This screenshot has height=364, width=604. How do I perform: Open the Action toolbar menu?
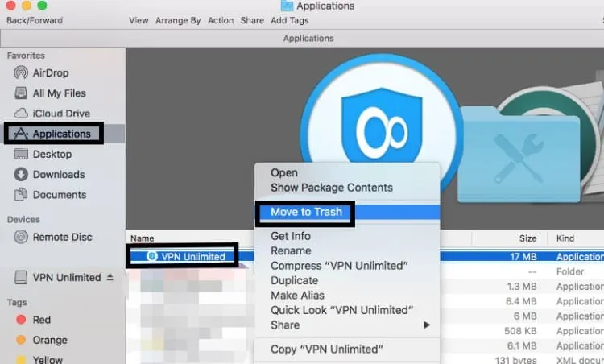point(221,20)
